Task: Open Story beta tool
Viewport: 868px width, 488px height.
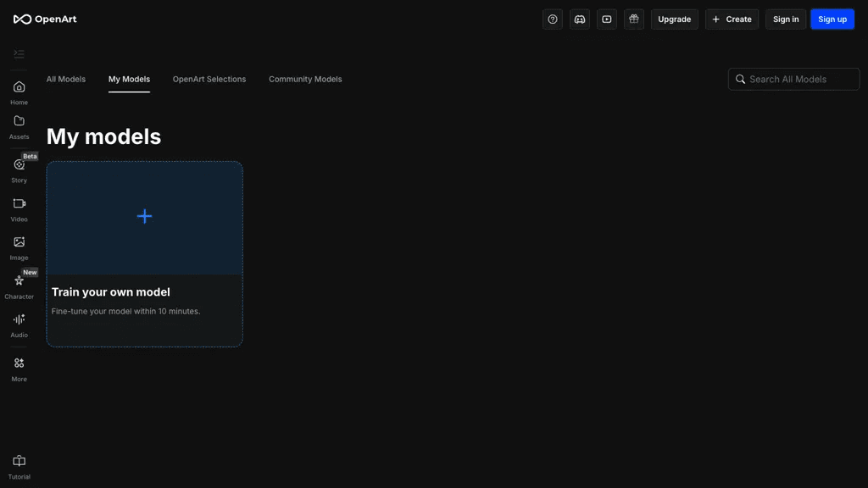Action: pos(19,169)
